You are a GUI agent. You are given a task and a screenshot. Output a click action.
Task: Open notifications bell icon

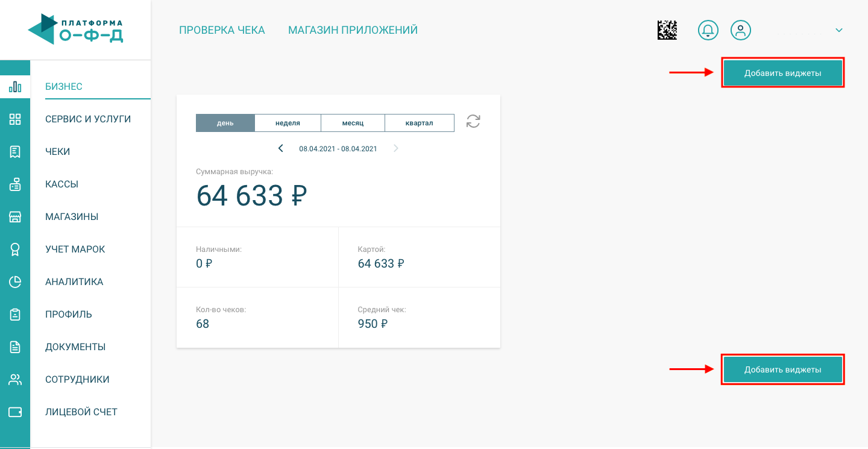pos(708,30)
